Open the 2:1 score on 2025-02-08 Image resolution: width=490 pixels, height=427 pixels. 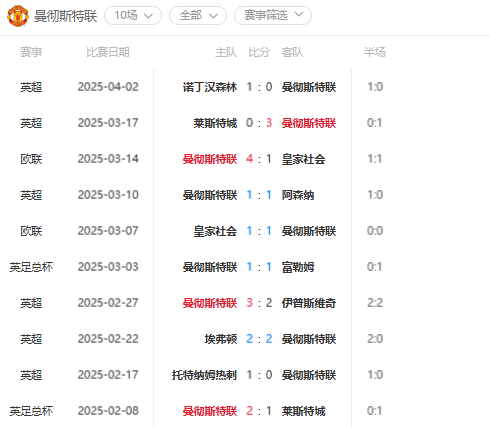point(259,411)
